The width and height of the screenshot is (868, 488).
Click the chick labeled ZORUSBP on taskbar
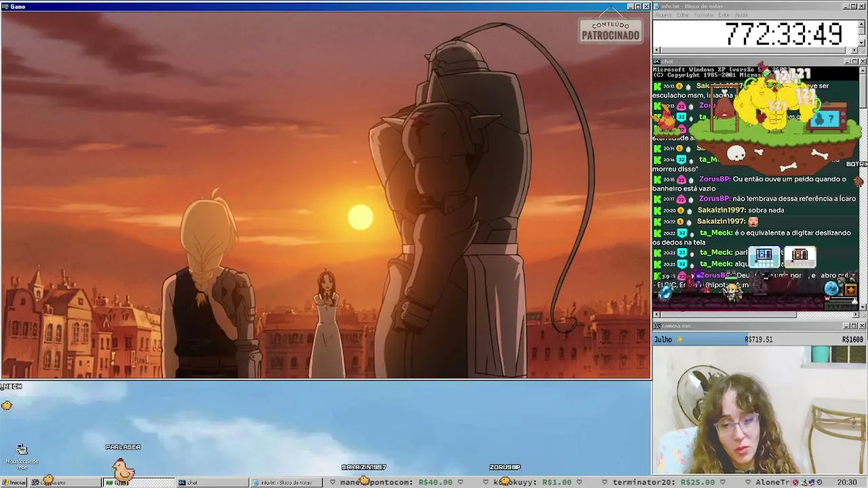point(505,480)
